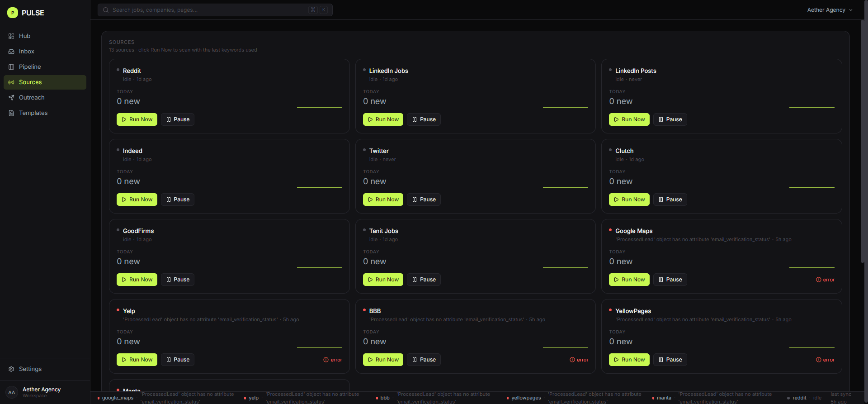
Task: Click the Clutch source title
Action: pyautogui.click(x=624, y=151)
